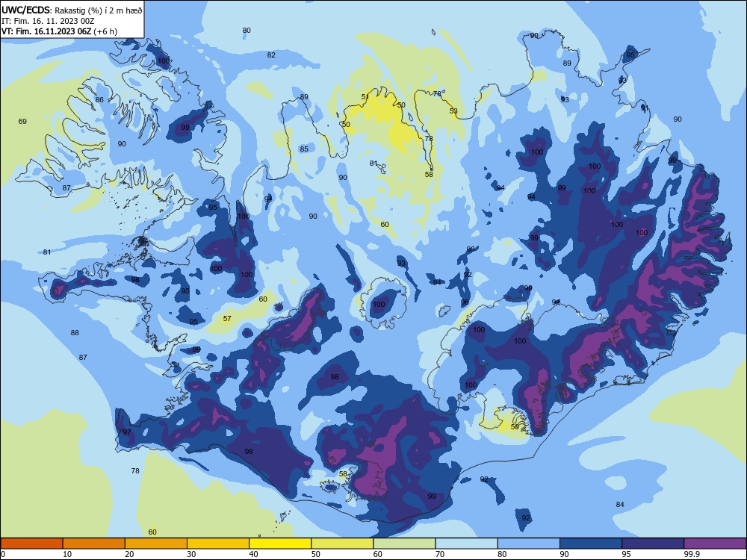Click the light blue 80–90 legend swatch

coord(528,544)
